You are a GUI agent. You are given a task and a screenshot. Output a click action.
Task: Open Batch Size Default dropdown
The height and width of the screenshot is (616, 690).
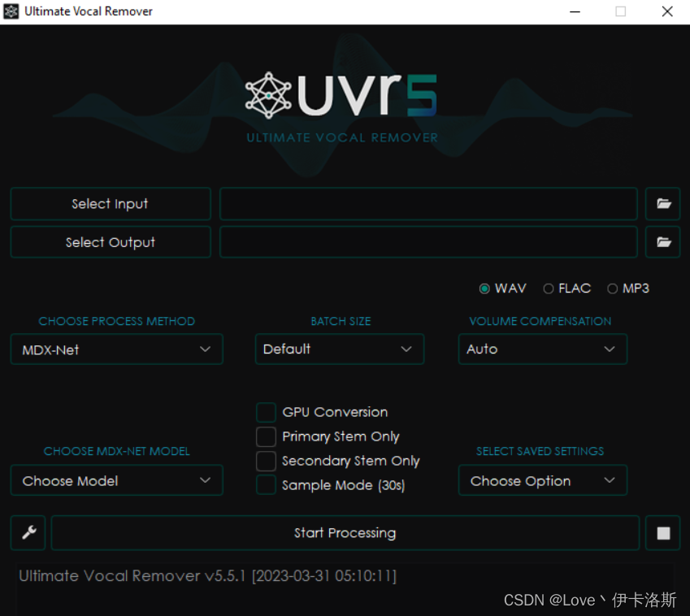(x=339, y=349)
